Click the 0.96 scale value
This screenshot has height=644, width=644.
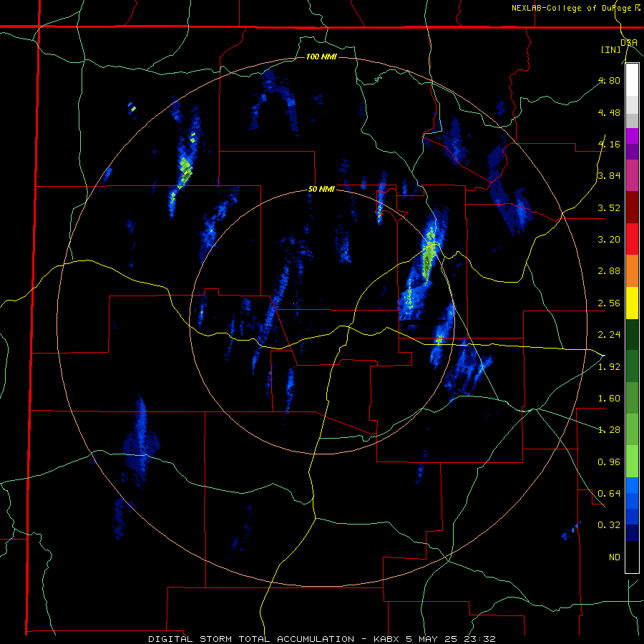(x=609, y=462)
